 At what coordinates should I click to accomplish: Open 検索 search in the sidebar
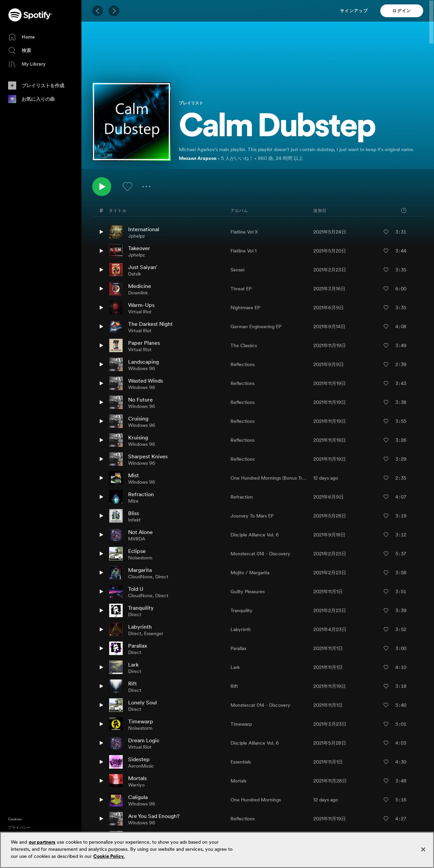[x=20, y=50]
